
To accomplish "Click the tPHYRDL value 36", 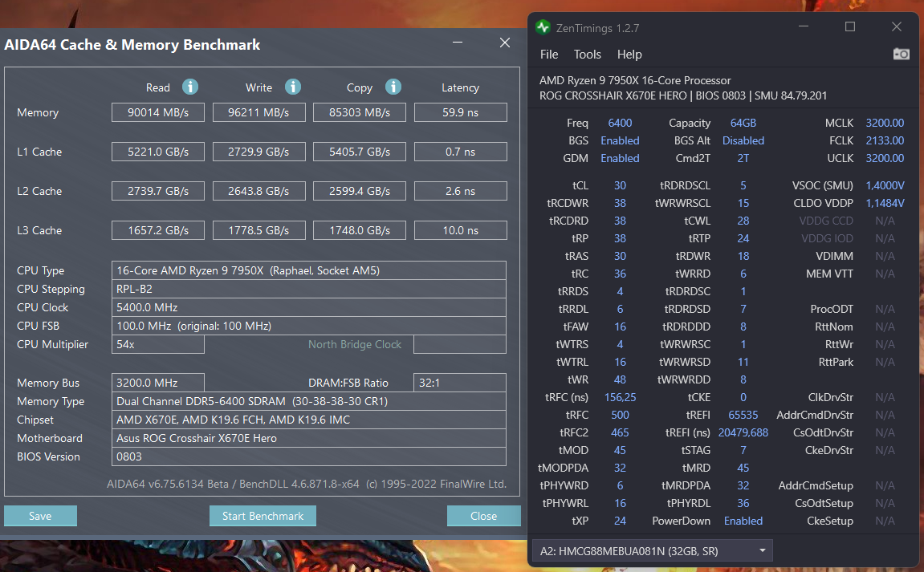I will (x=743, y=503).
